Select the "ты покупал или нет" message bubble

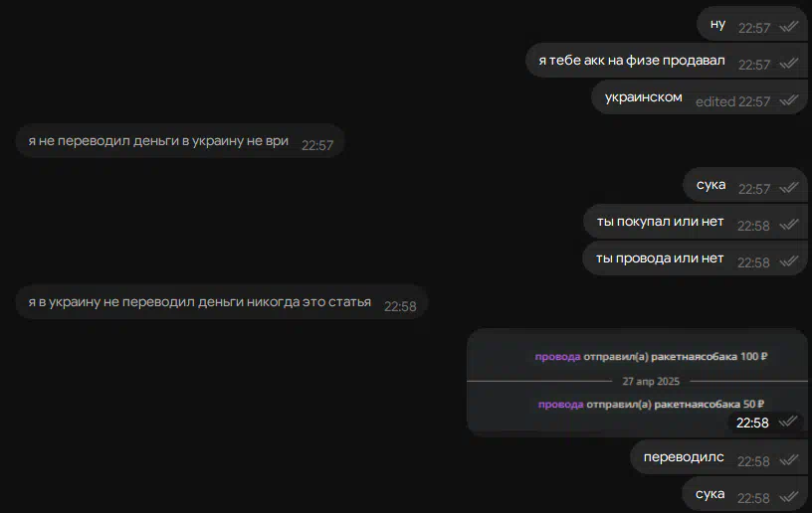tap(696, 222)
